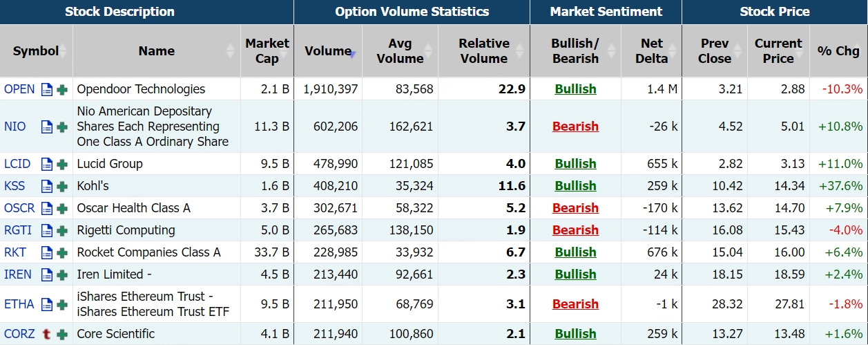The height and width of the screenshot is (345, 868).
Task: Select the relative volume value '22.9'
Action: pyautogui.click(x=512, y=89)
